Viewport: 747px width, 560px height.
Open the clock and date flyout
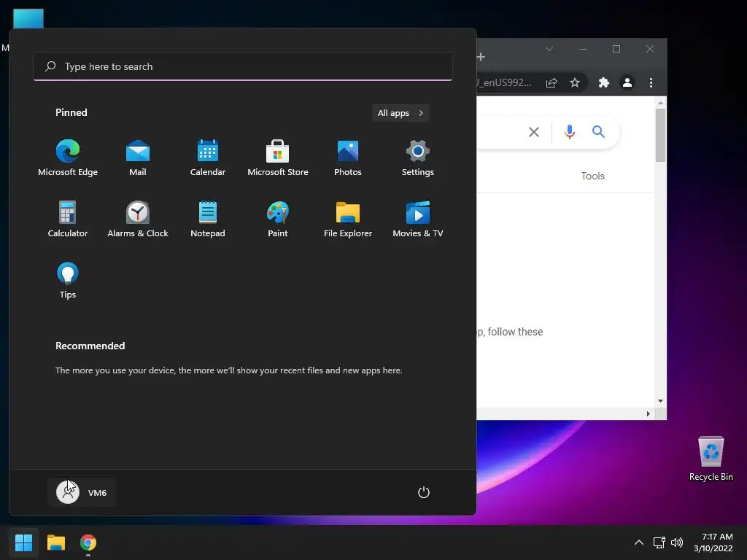coord(713,542)
